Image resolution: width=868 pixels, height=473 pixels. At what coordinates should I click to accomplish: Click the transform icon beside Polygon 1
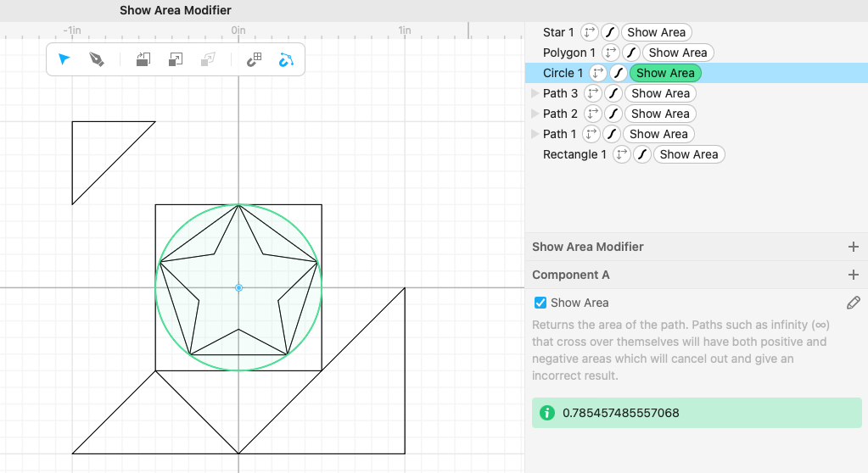(x=611, y=53)
